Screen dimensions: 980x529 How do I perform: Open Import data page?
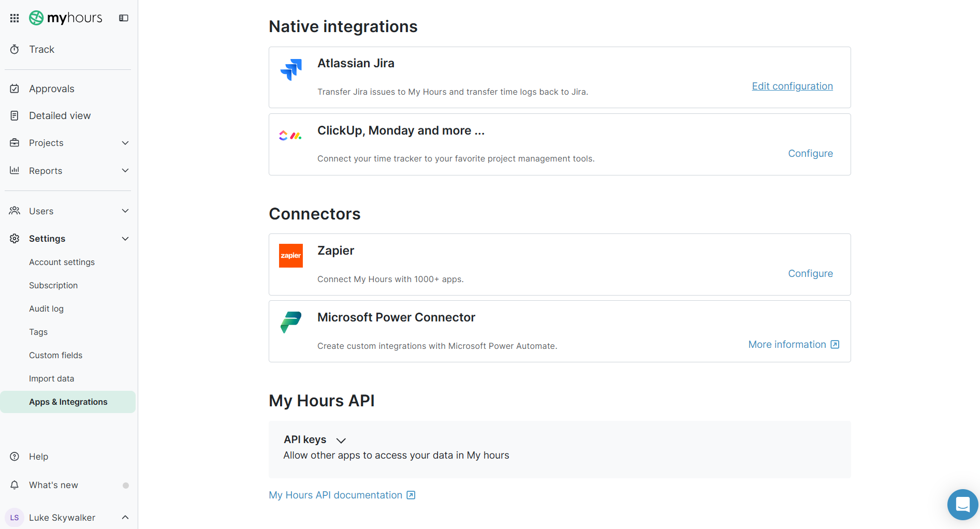pos(52,378)
